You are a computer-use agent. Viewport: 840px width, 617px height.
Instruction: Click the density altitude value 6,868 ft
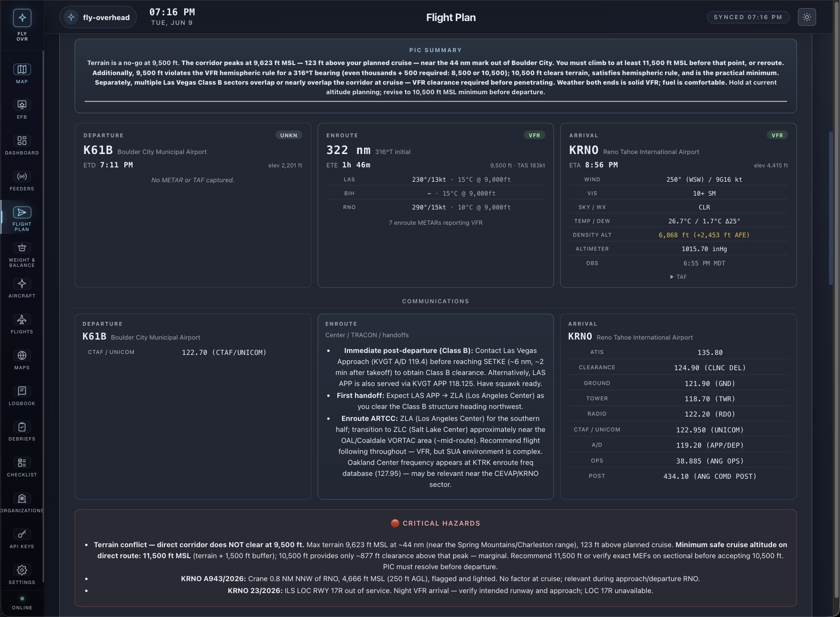click(704, 235)
